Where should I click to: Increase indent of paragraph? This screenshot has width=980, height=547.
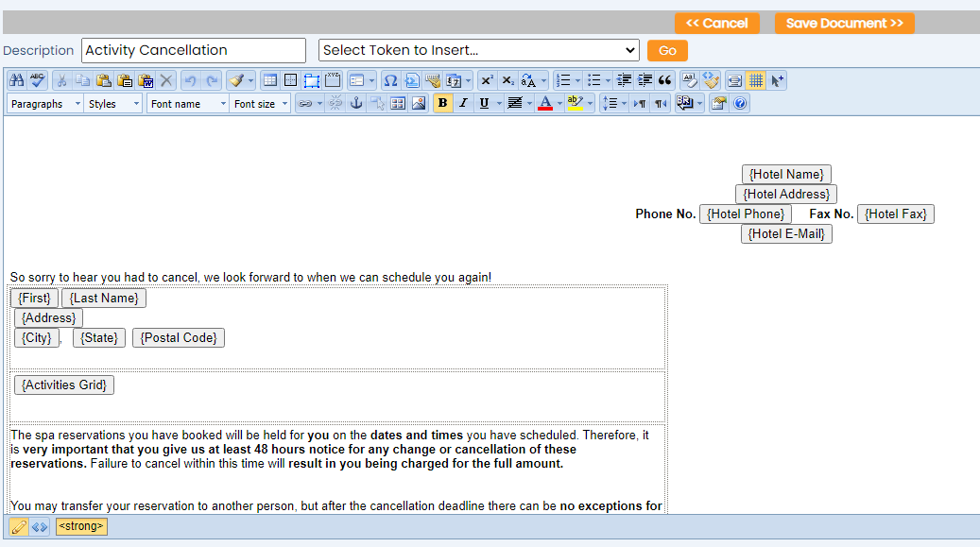point(645,80)
